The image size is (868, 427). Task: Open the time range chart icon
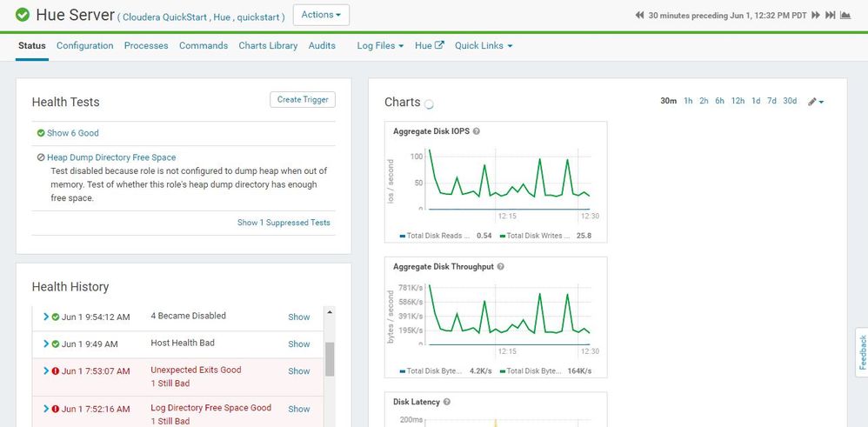click(845, 16)
